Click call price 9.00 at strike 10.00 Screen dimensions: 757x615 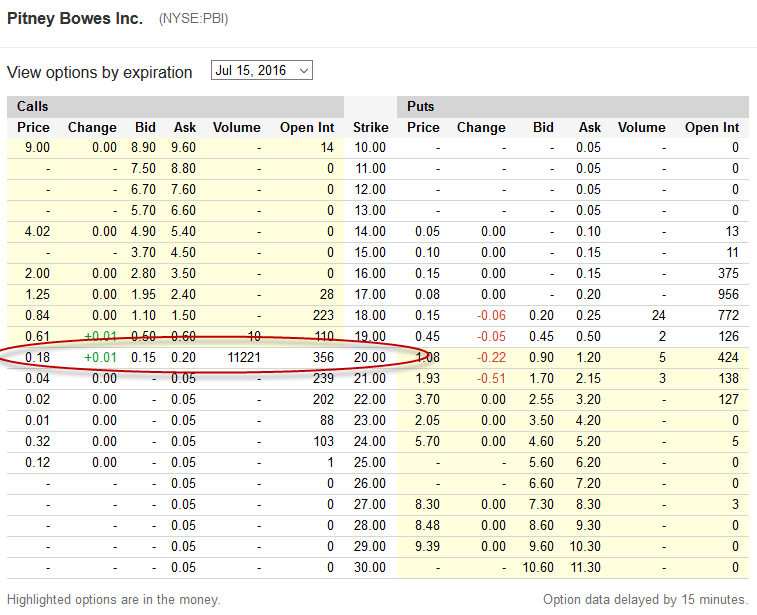pyautogui.click(x=37, y=147)
